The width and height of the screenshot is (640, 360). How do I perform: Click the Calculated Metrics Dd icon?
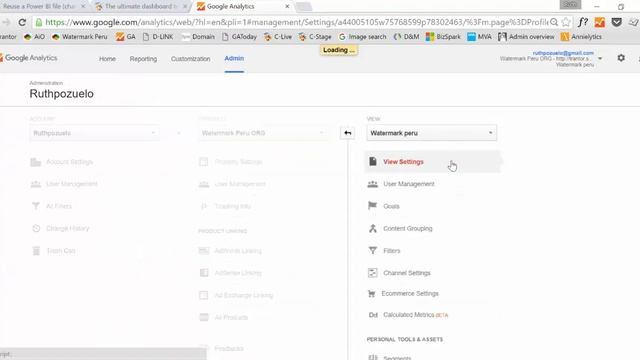click(x=373, y=315)
